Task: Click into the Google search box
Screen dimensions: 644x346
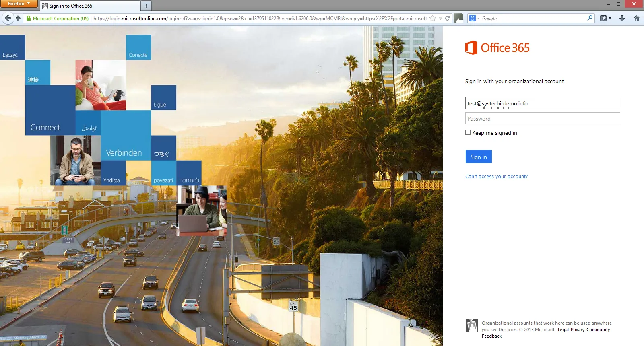Action: pyautogui.click(x=533, y=19)
